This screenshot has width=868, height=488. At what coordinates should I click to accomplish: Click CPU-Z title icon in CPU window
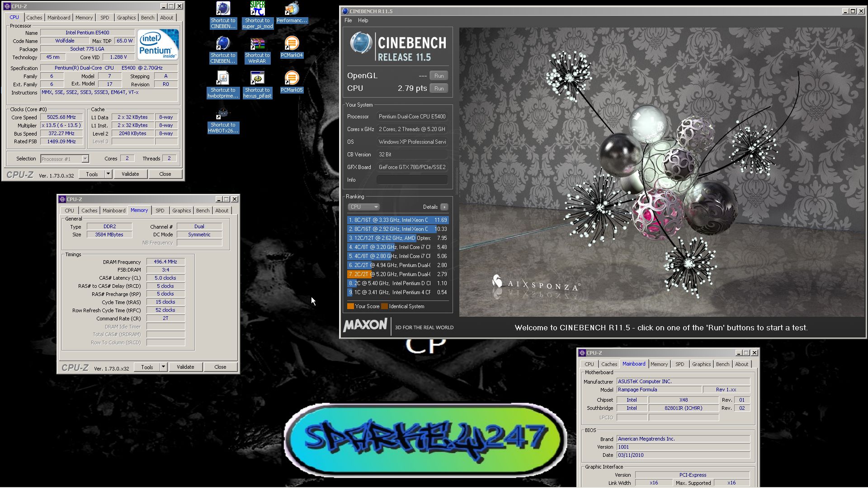(x=7, y=6)
